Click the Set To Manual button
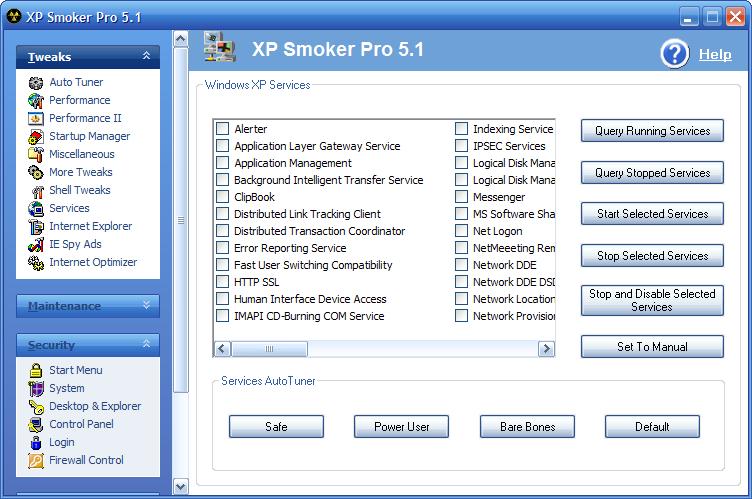752x499 pixels. pos(652,346)
